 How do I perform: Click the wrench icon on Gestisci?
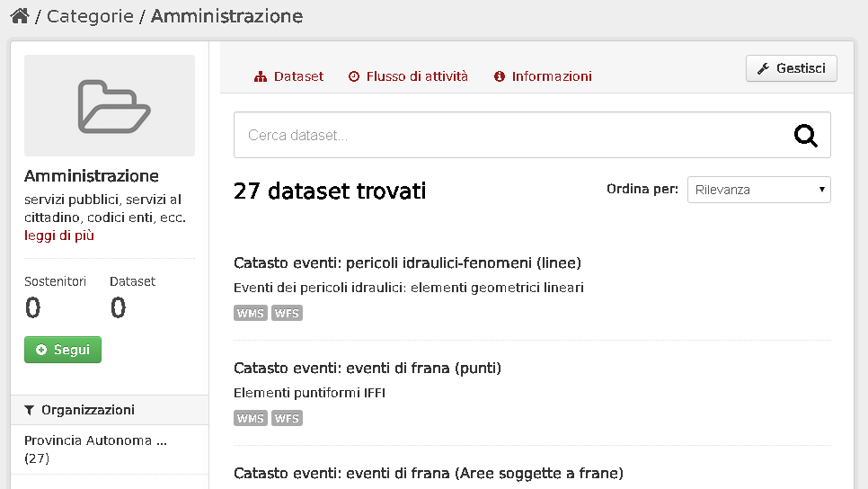tap(764, 68)
